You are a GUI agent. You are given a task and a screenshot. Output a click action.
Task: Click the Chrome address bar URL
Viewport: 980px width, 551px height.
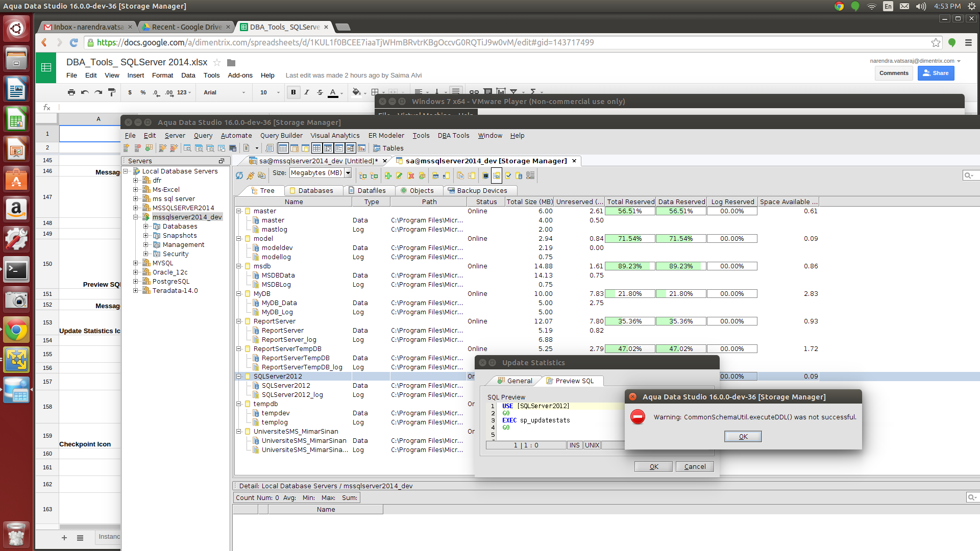pyautogui.click(x=345, y=42)
